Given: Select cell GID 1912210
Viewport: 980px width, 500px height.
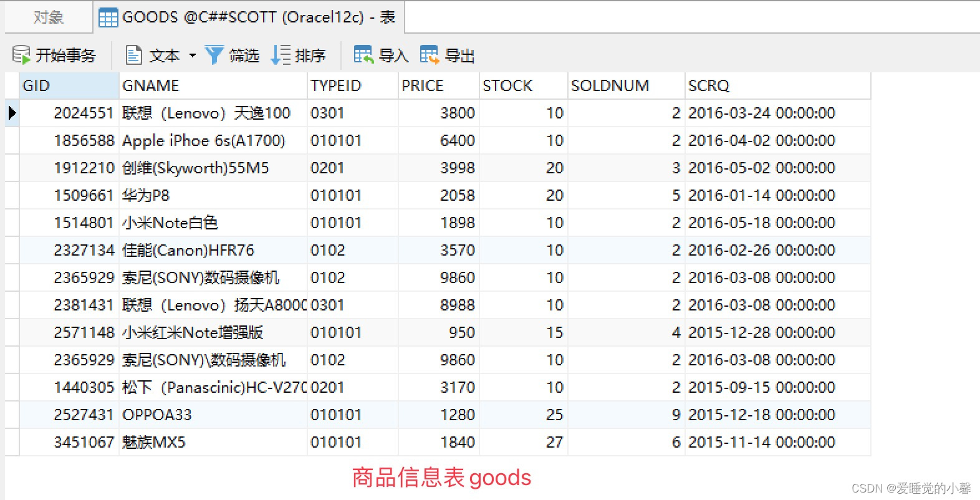Looking at the screenshot, I should tap(69, 168).
